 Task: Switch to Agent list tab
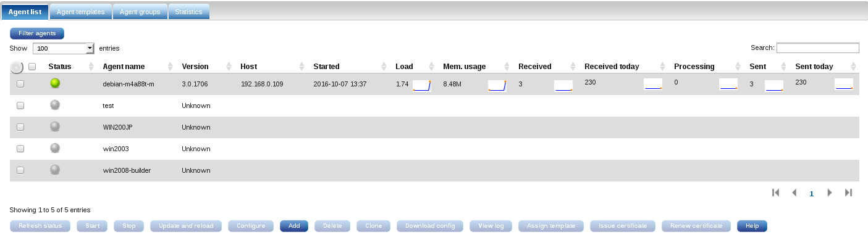(x=25, y=12)
